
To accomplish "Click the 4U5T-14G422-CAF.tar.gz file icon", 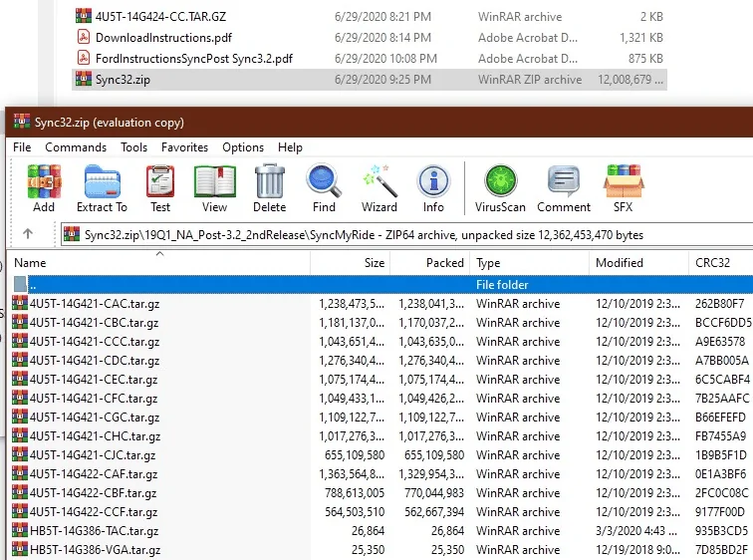I will [x=20, y=473].
